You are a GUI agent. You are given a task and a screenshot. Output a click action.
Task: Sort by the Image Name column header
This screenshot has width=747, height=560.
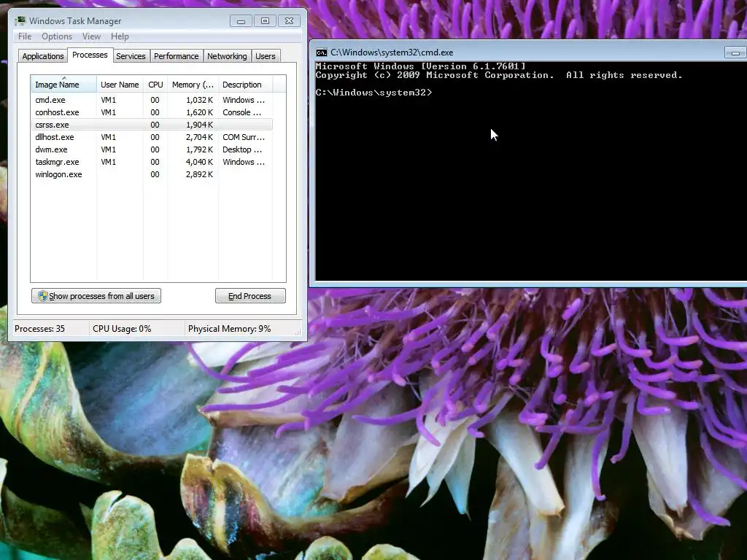point(64,85)
